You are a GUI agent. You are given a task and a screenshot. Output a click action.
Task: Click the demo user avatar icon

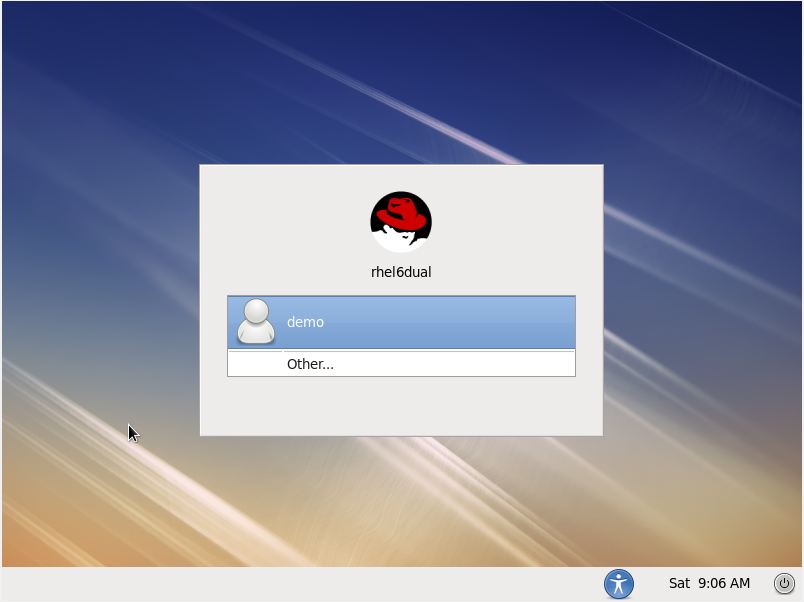256,322
